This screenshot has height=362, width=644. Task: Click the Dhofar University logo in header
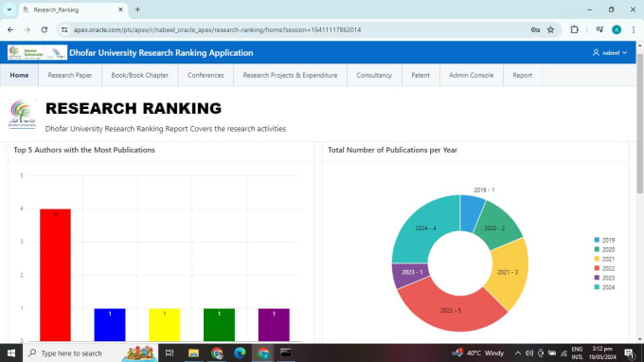click(x=37, y=53)
